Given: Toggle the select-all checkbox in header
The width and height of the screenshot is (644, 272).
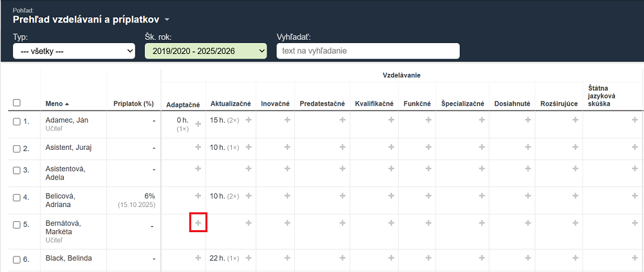Looking at the screenshot, I should 17,103.
